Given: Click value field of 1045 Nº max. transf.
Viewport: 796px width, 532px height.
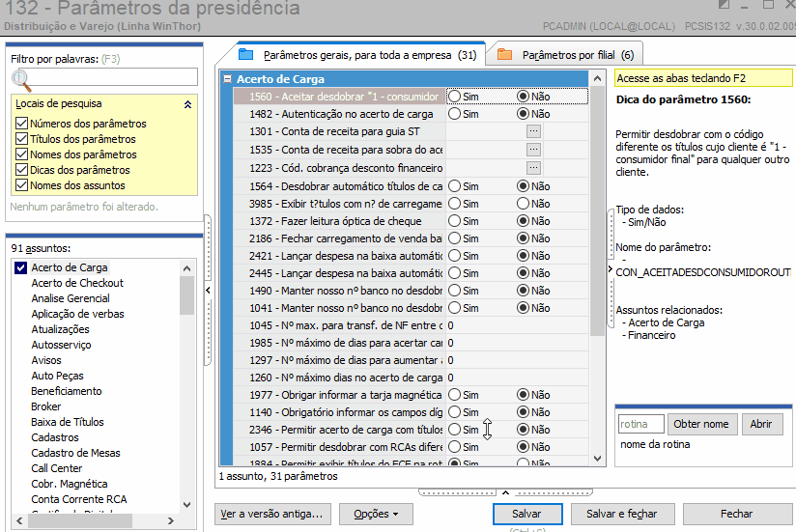Looking at the screenshot, I should tap(517, 325).
